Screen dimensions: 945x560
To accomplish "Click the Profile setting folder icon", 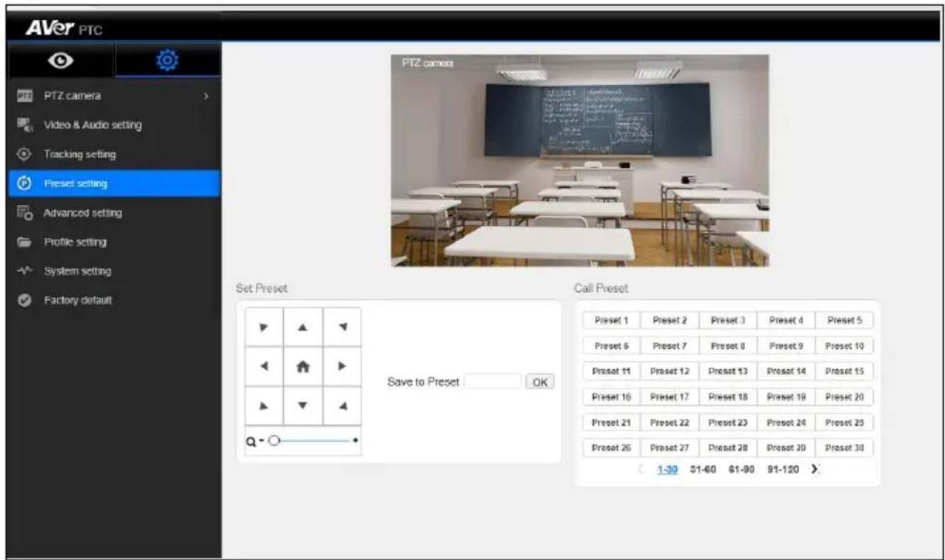I will (x=24, y=242).
